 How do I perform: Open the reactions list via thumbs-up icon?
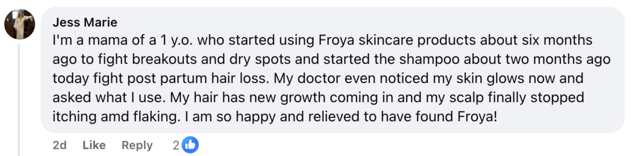(191, 145)
